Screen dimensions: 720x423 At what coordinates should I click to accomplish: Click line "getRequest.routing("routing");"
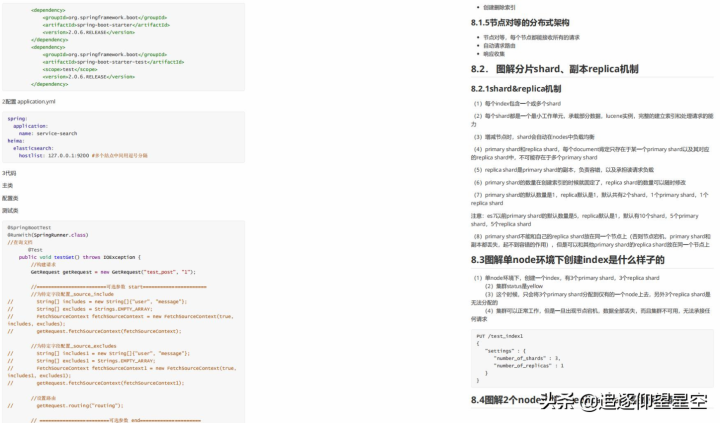[80, 406]
